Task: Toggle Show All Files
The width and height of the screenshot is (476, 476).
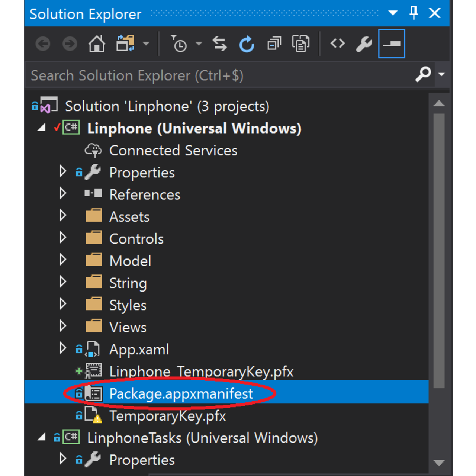Action: pyautogui.click(x=300, y=44)
